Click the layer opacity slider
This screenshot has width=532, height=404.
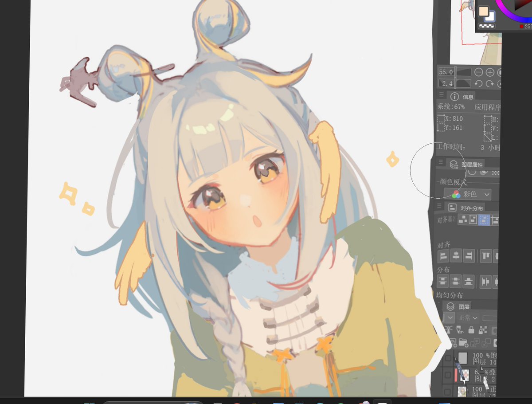tap(490, 318)
